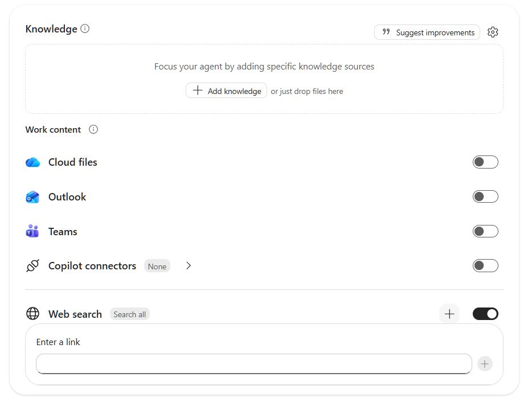Click the Outlook app icon
The height and width of the screenshot is (406, 532).
32,196
